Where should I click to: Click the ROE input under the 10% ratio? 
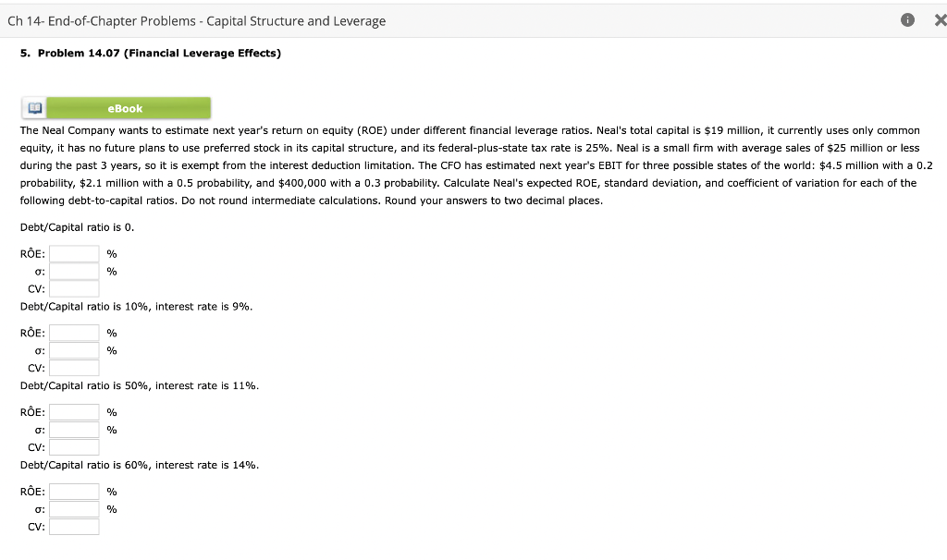point(74,332)
